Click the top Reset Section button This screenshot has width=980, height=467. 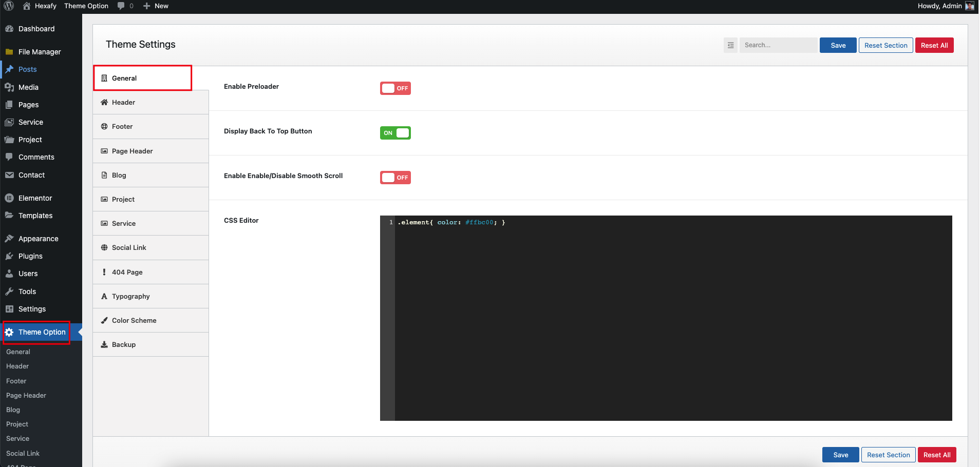coord(886,45)
